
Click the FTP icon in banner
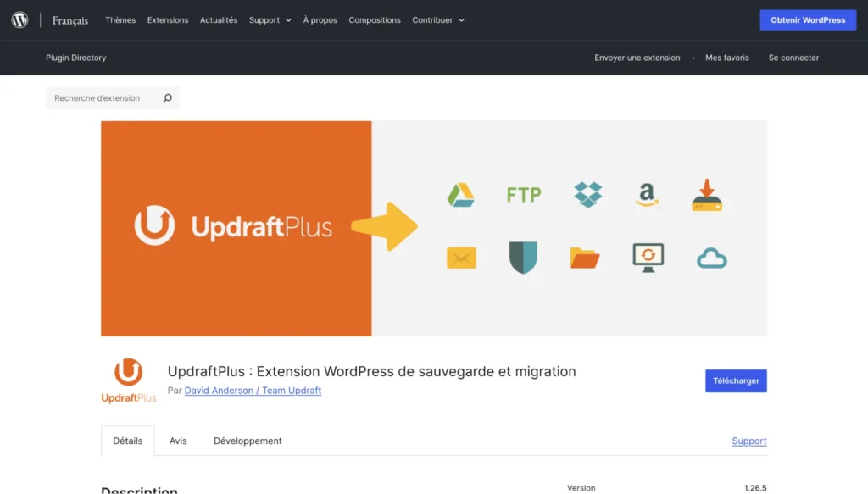524,195
